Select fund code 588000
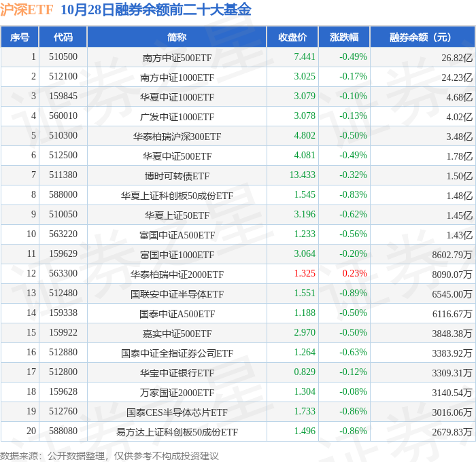The height and width of the screenshot is (462, 476). tap(63, 195)
